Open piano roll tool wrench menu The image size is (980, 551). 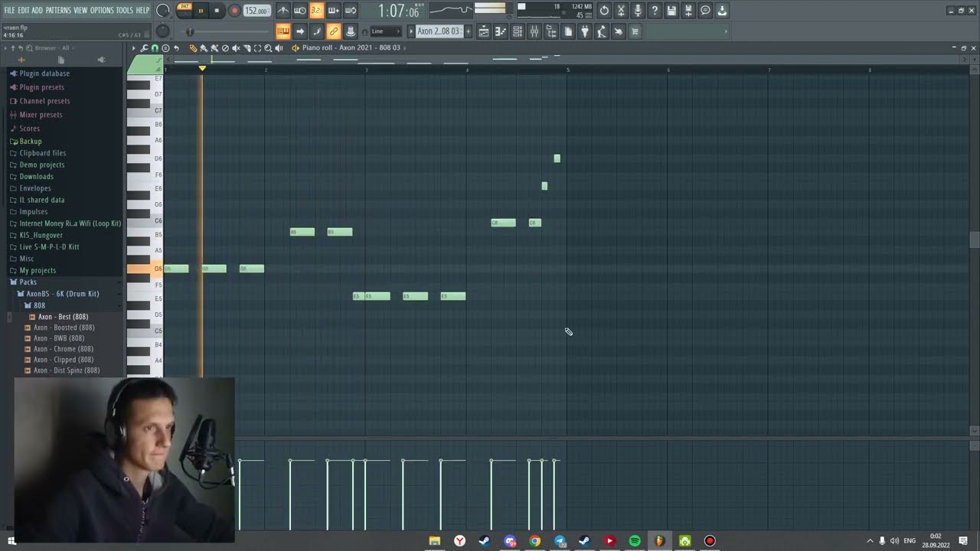click(144, 48)
